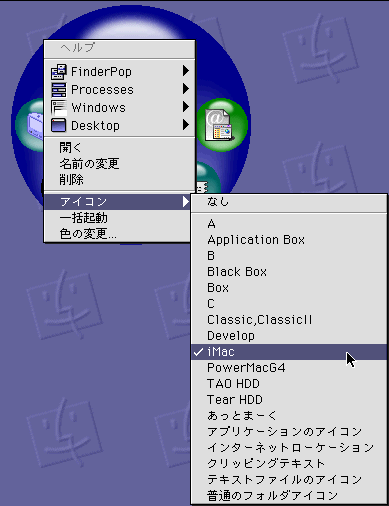Select なし in the icon submenu

coord(289,201)
